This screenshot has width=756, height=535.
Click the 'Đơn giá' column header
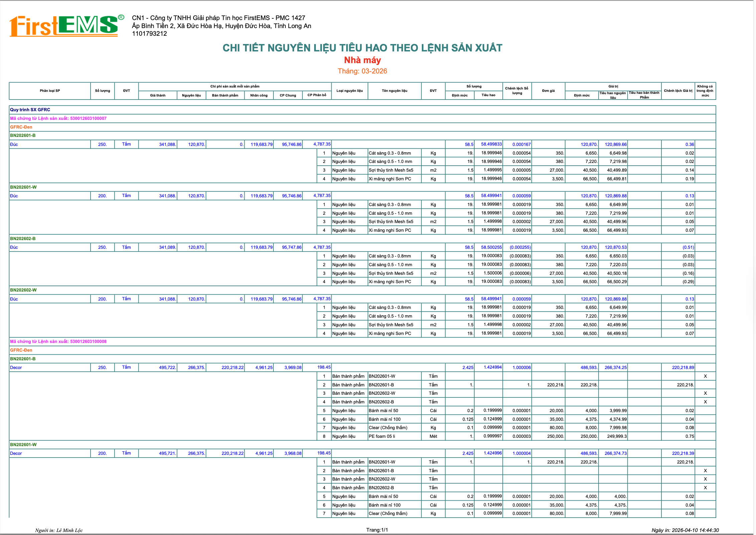coord(548,91)
